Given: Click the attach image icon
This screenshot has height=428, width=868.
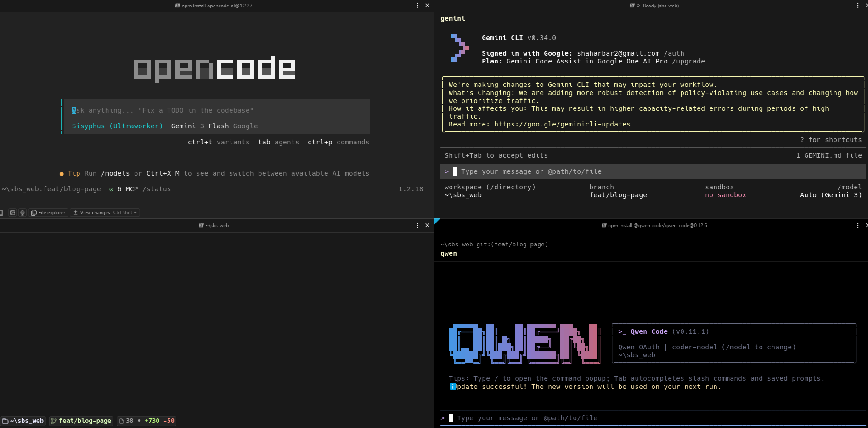Looking at the screenshot, I should (x=12, y=212).
